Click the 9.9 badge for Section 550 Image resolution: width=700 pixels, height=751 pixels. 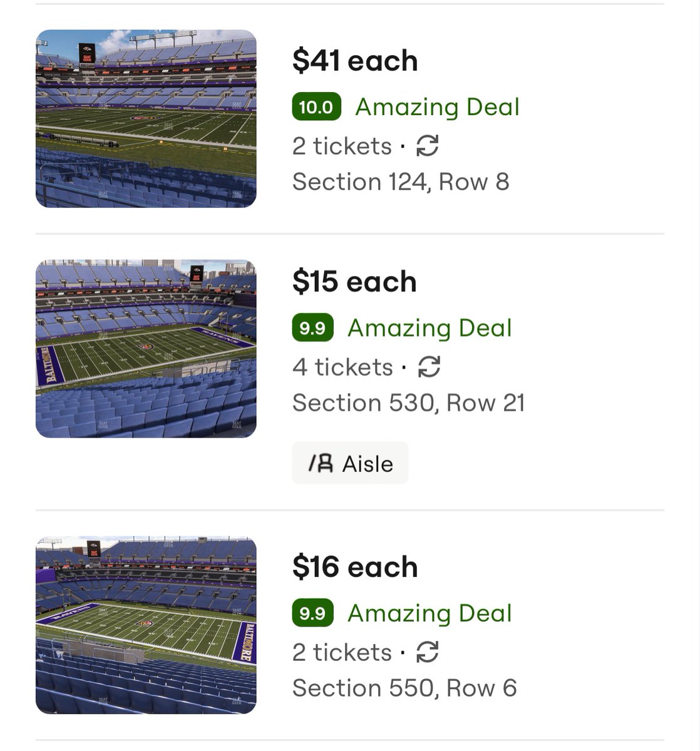pyautogui.click(x=312, y=613)
